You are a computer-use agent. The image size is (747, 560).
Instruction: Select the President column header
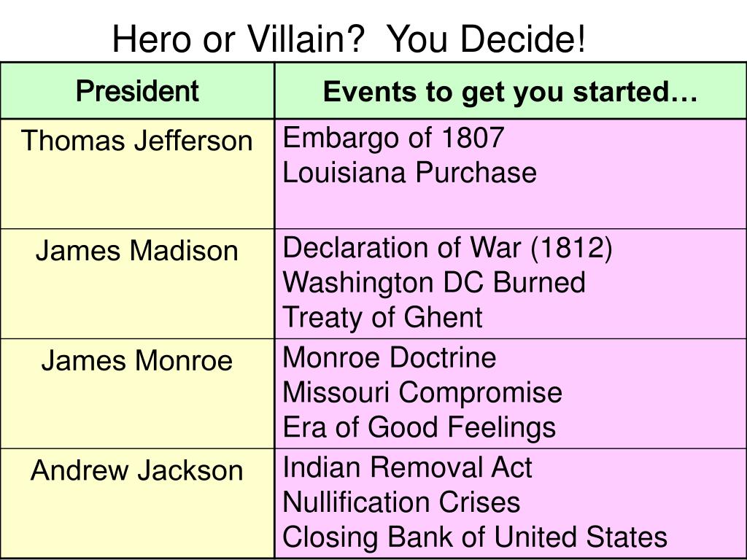click(x=137, y=91)
